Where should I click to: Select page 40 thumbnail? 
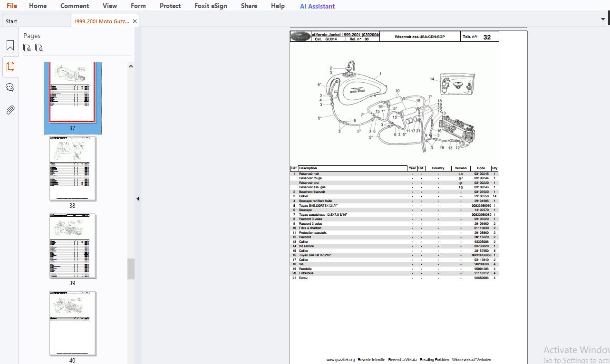click(73, 324)
